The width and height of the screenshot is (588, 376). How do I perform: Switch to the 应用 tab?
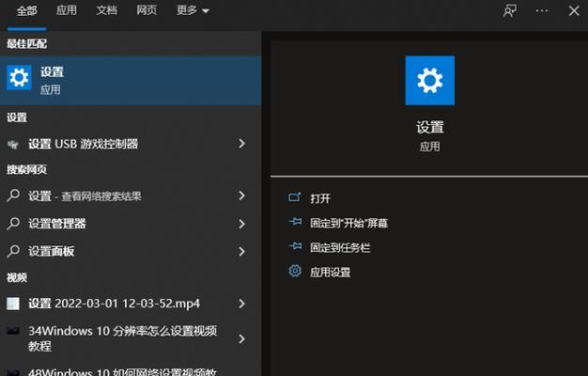click(x=67, y=10)
